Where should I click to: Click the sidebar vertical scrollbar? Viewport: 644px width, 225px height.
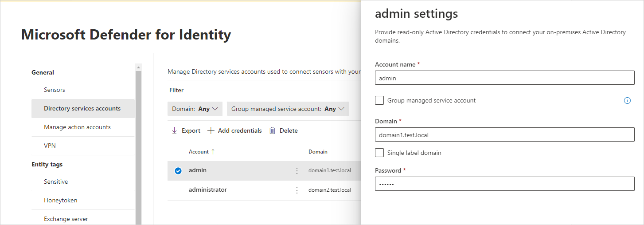[138, 148]
